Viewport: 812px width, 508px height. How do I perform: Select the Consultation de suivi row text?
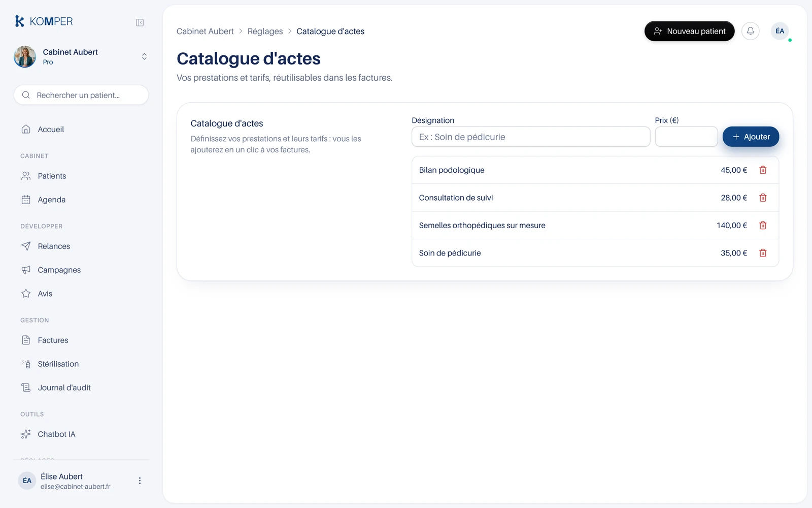456,198
